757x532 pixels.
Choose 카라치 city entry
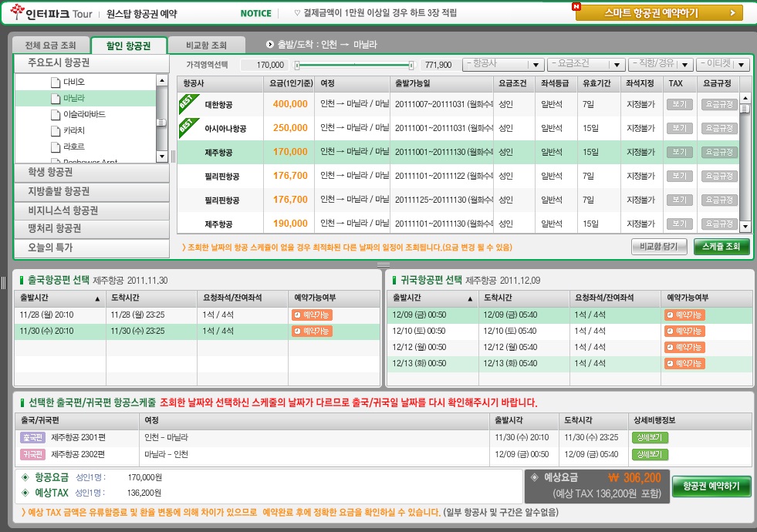(x=74, y=130)
